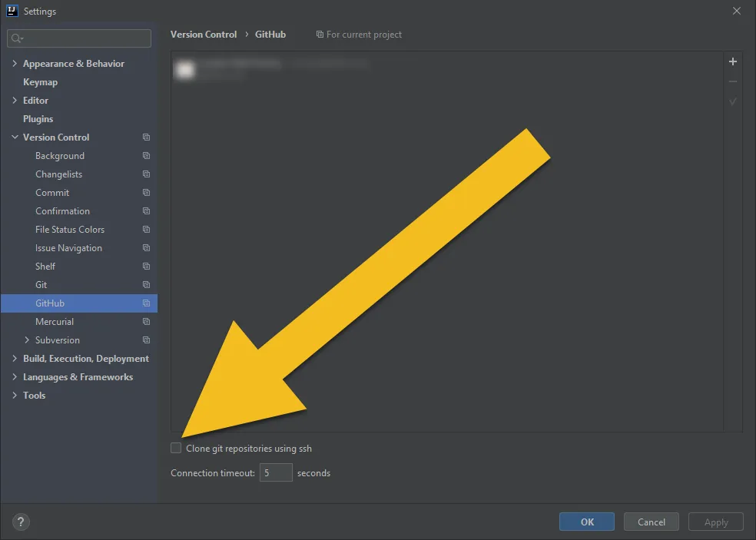This screenshot has height=540, width=756.
Task: Click OK to confirm settings
Action: (x=587, y=522)
